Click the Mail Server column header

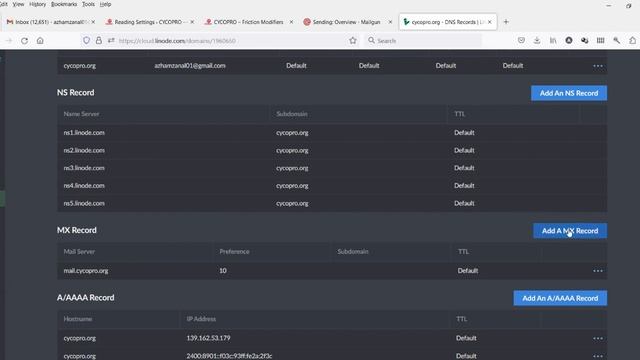point(79,251)
